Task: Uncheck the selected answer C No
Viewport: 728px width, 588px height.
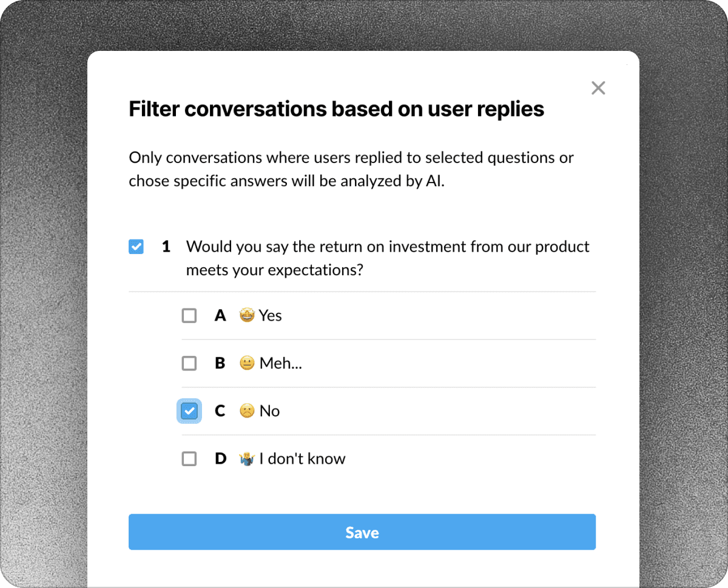Action: (189, 410)
